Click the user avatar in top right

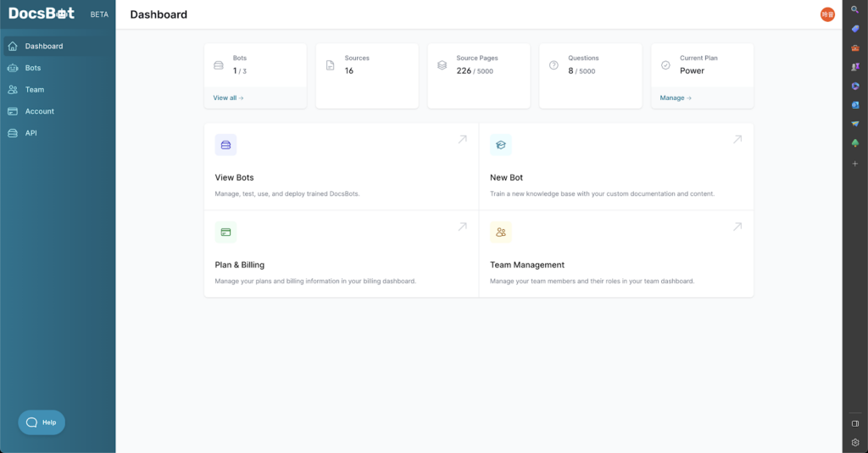coord(827,14)
